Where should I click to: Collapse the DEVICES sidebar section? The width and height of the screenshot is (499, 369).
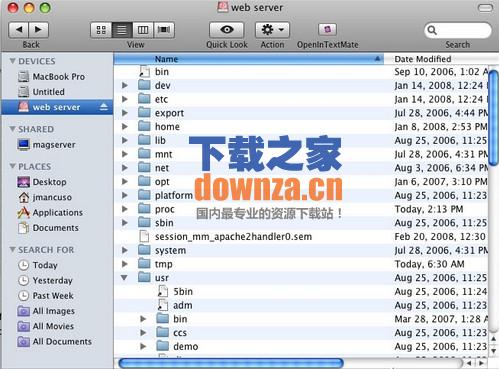[13, 61]
